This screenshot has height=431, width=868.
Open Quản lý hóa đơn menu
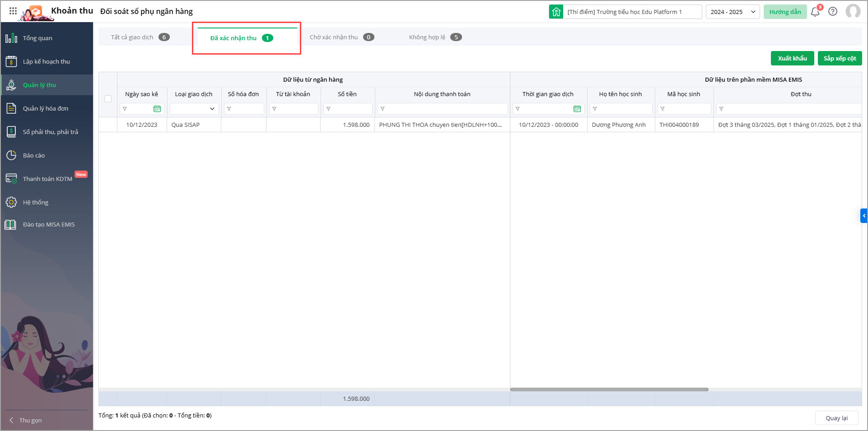47,108
